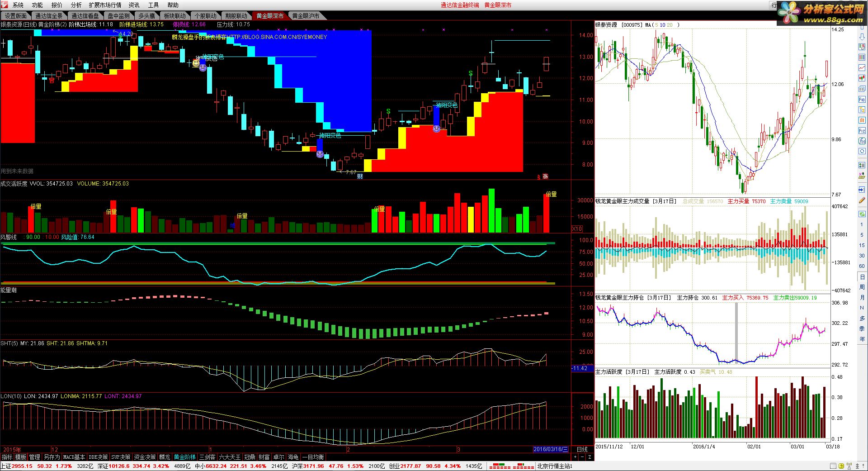Click the pencil drawing tool icon
868x471 pixels.
[x=862, y=200]
